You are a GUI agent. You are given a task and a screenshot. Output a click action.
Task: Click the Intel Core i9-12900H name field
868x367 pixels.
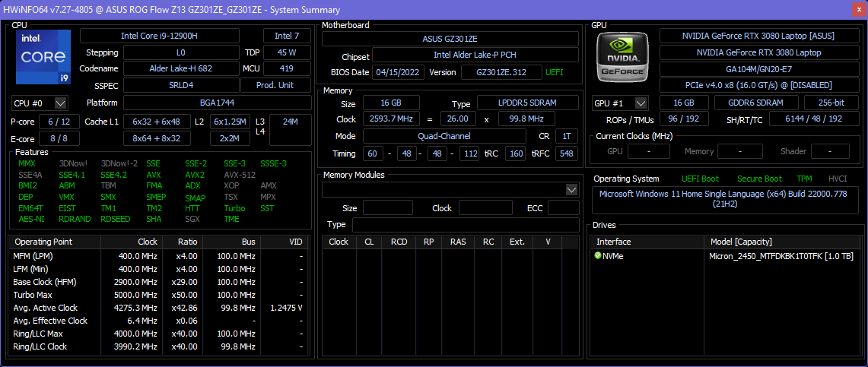(x=160, y=36)
